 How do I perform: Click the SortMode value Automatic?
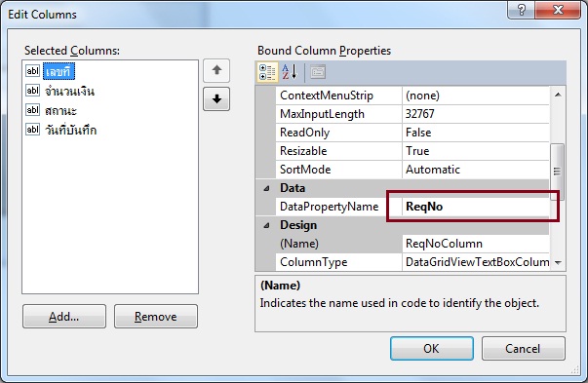coord(476,170)
